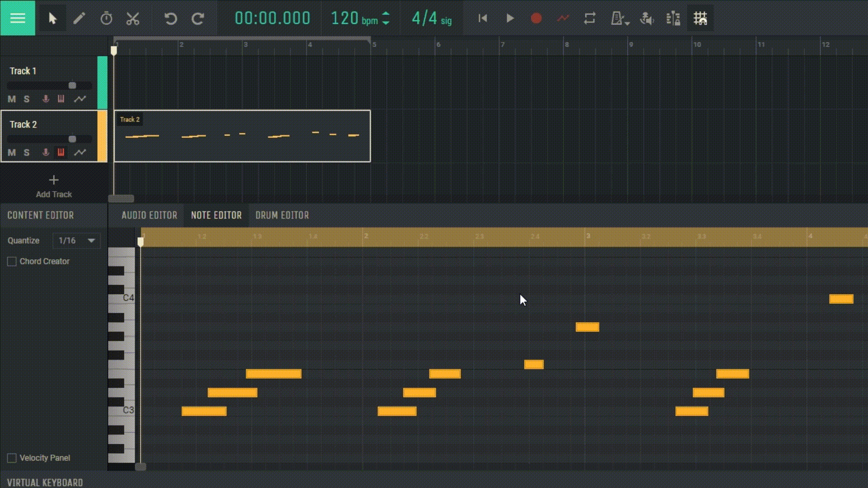
Task: Enable Velocity Panel checkbox
Action: click(x=11, y=458)
